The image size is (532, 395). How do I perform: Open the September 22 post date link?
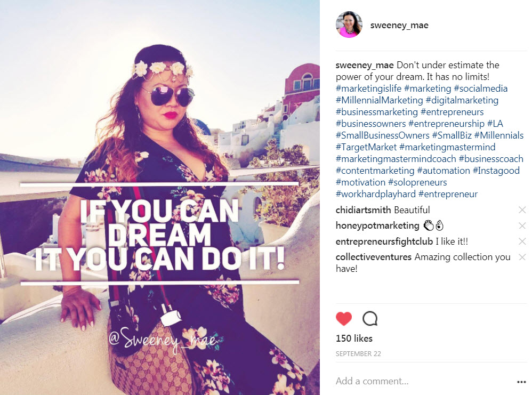click(358, 353)
